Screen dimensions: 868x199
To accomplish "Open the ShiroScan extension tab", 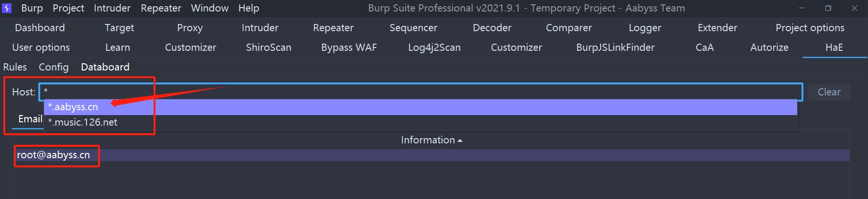I will pos(268,47).
